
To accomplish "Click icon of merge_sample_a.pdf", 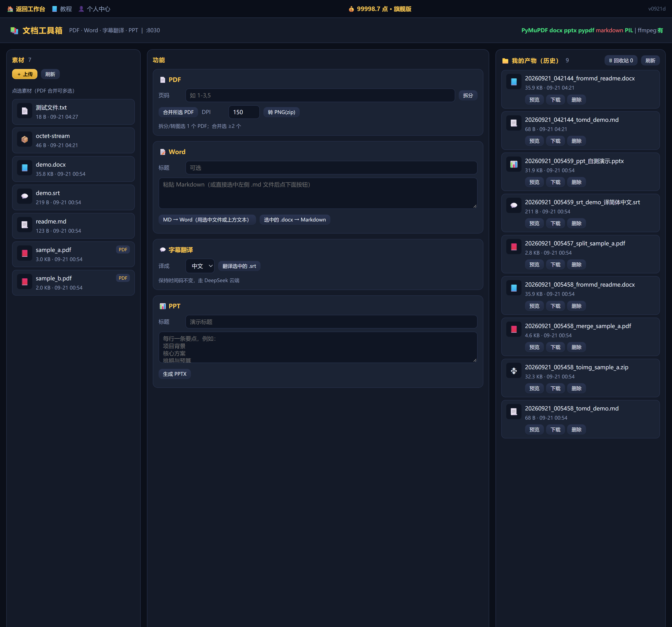I will 513,329.
